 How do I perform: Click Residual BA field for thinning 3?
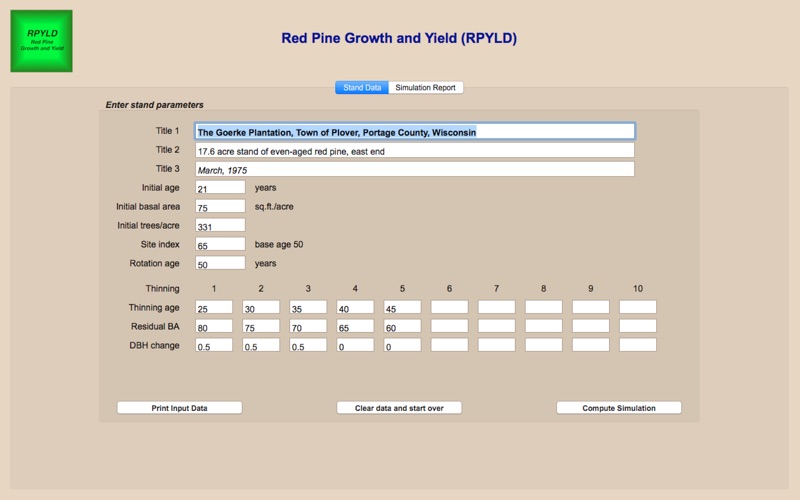[x=308, y=326]
